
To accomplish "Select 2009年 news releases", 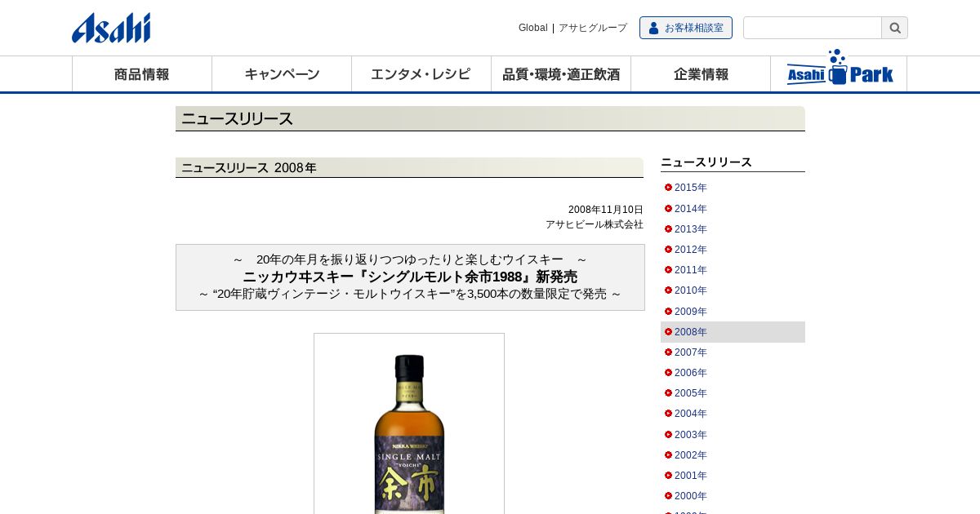I will (691, 312).
